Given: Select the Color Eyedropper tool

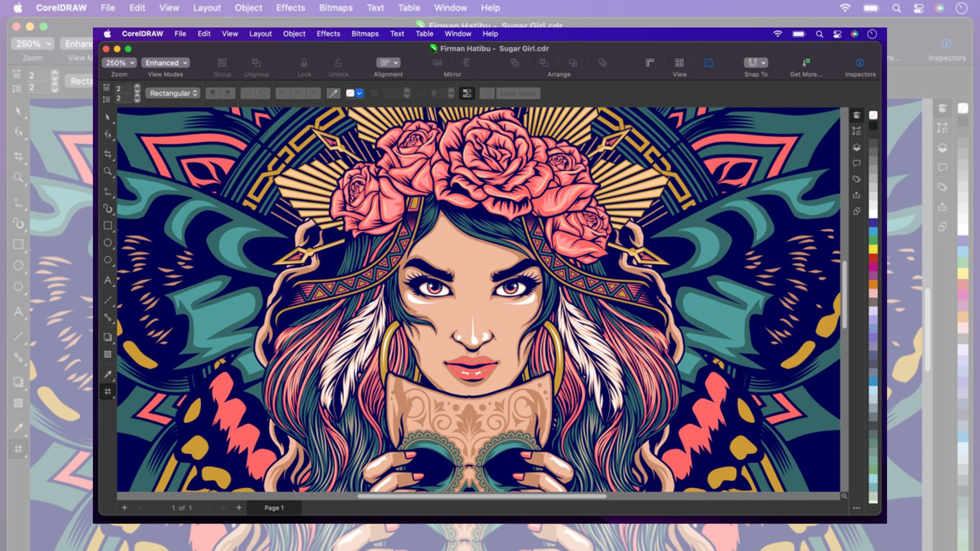Looking at the screenshot, I should pos(108,374).
